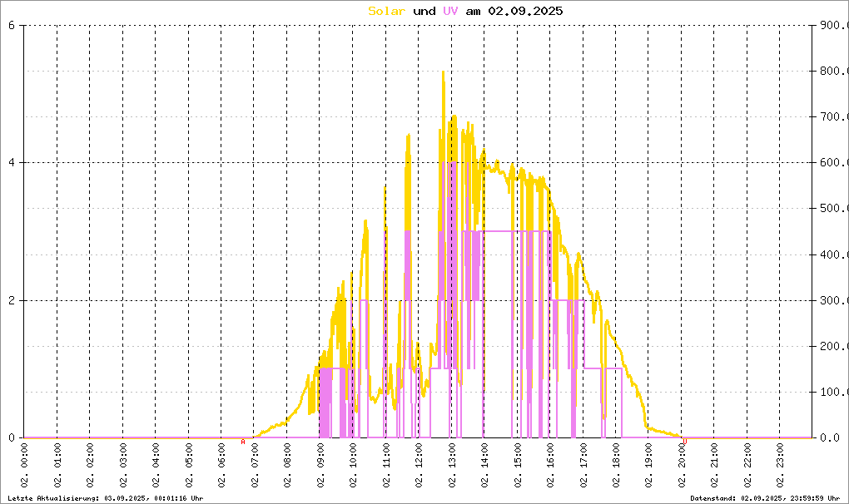The height and width of the screenshot is (504, 849).
Task: Click right axis solar value "900.0"
Action: point(833,25)
